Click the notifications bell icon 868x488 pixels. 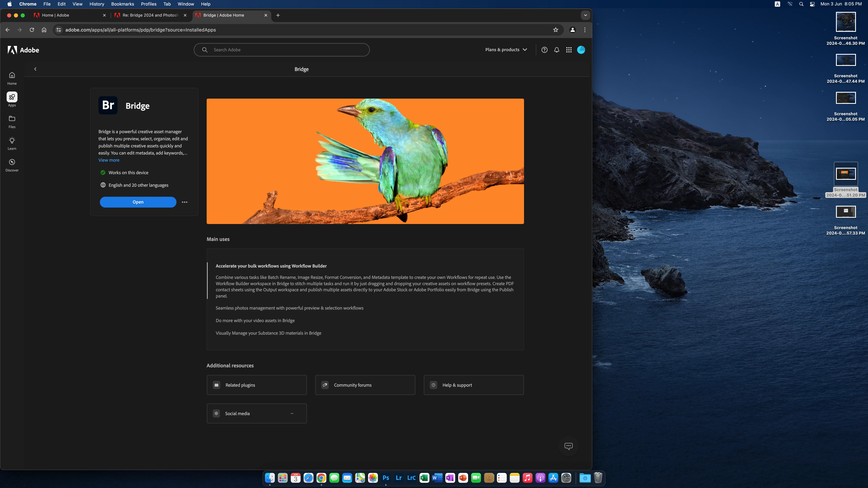(557, 50)
